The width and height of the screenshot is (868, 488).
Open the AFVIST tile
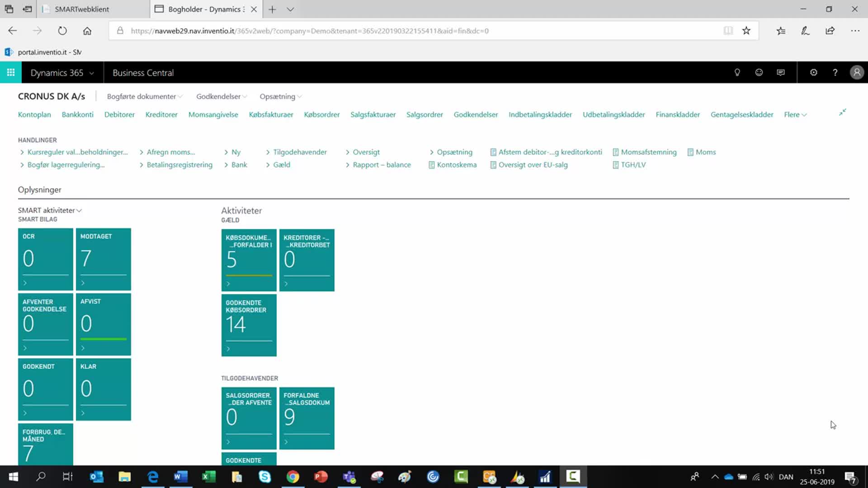pos(104,324)
